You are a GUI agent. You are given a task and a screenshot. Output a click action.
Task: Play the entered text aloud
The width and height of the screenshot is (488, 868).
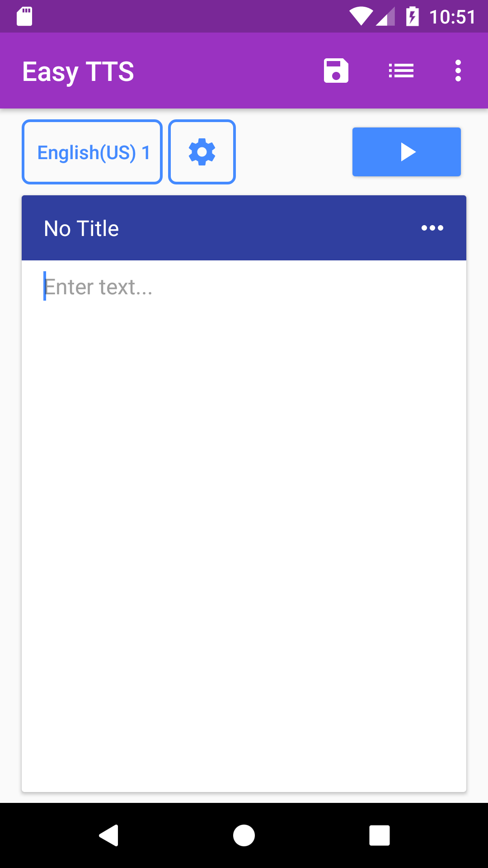pyautogui.click(x=406, y=151)
